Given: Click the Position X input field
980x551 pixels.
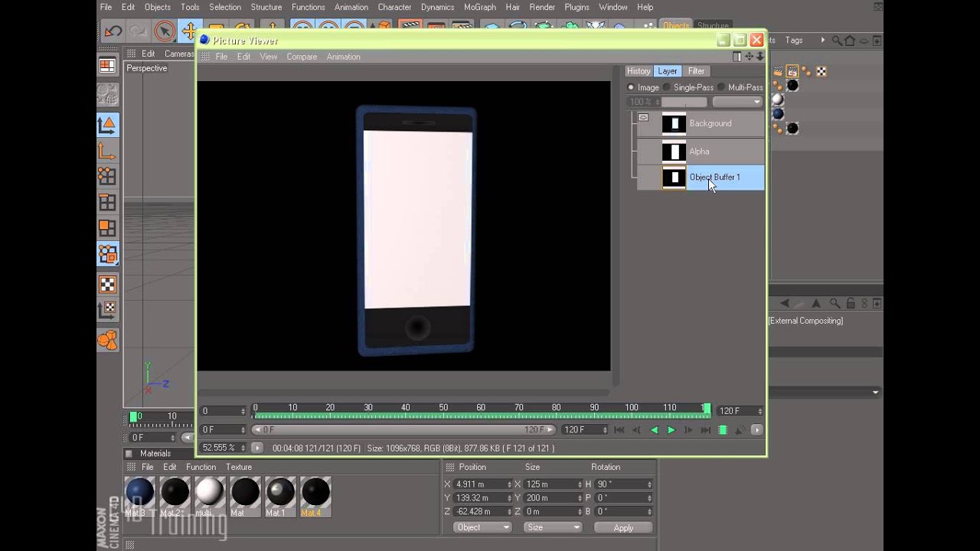Looking at the screenshot, I should point(482,484).
